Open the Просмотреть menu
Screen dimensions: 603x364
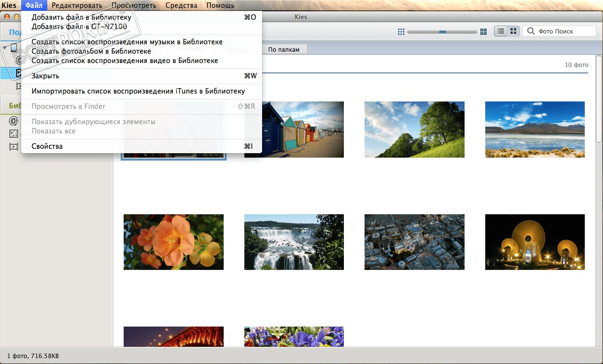point(134,5)
